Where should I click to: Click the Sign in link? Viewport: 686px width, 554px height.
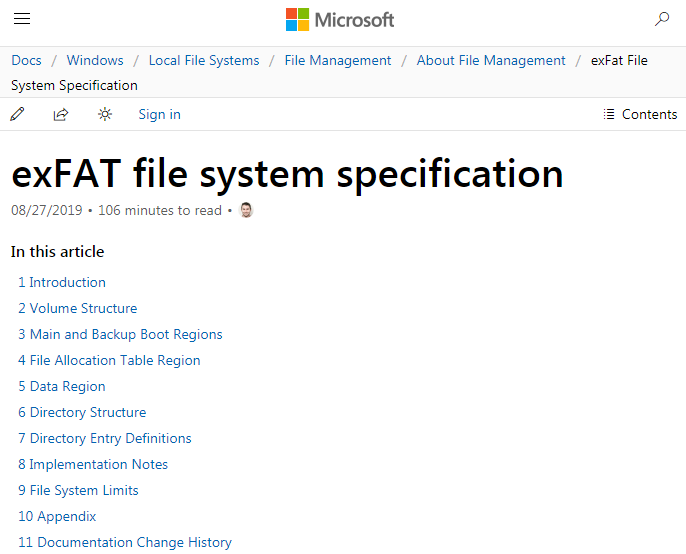(x=159, y=114)
